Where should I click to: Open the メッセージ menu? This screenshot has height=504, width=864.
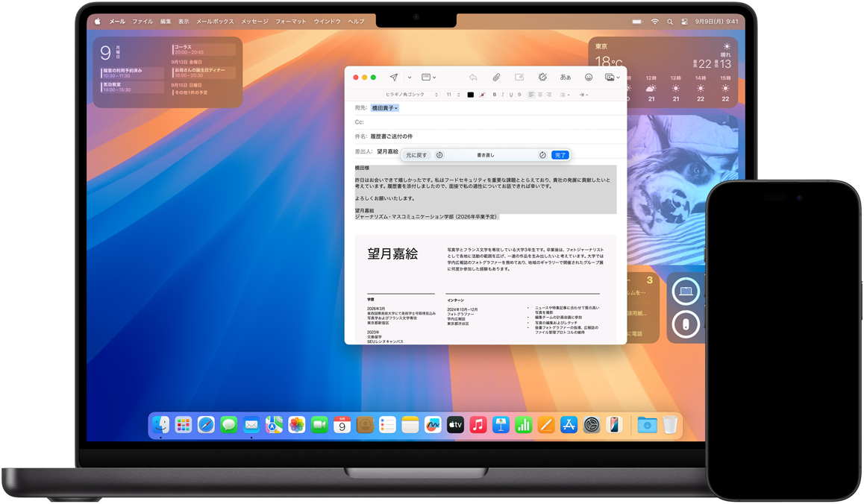(254, 22)
